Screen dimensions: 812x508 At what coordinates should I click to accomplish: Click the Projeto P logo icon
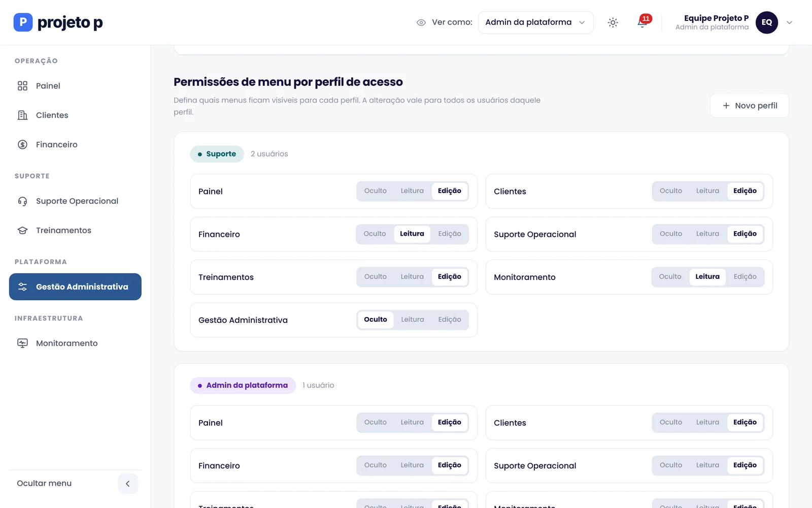(23, 22)
